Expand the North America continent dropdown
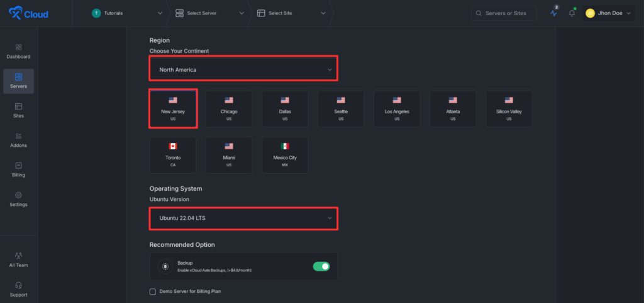The height and width of the screenshot is (303, 644). click(x=243, y=69)
